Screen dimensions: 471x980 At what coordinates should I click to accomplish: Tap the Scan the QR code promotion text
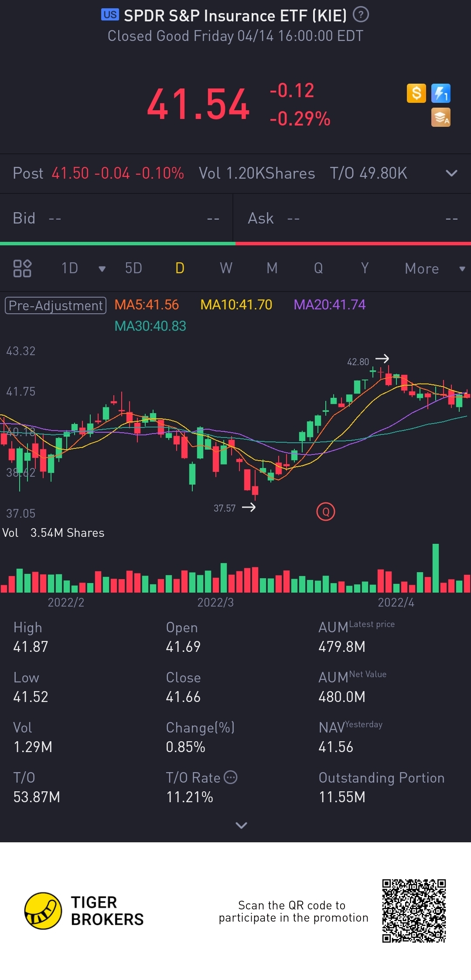[294, 911]
